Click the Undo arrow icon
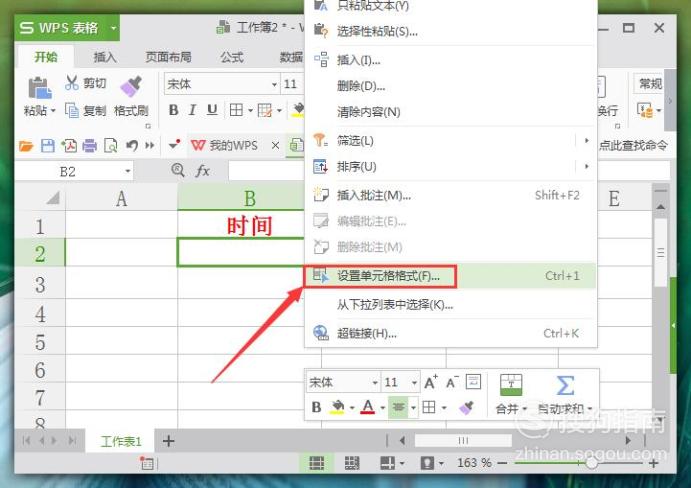The width and height of the screenshot is (691, 488). (131, 145)
